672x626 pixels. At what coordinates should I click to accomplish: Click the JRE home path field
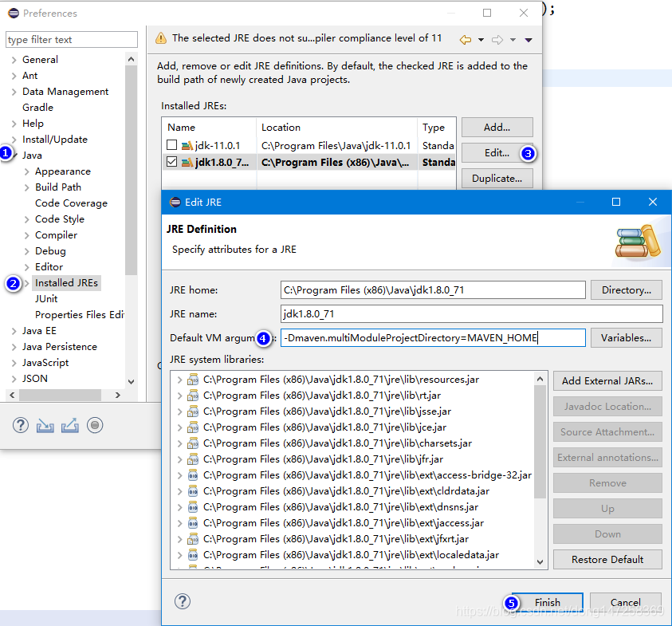point(433,289)
